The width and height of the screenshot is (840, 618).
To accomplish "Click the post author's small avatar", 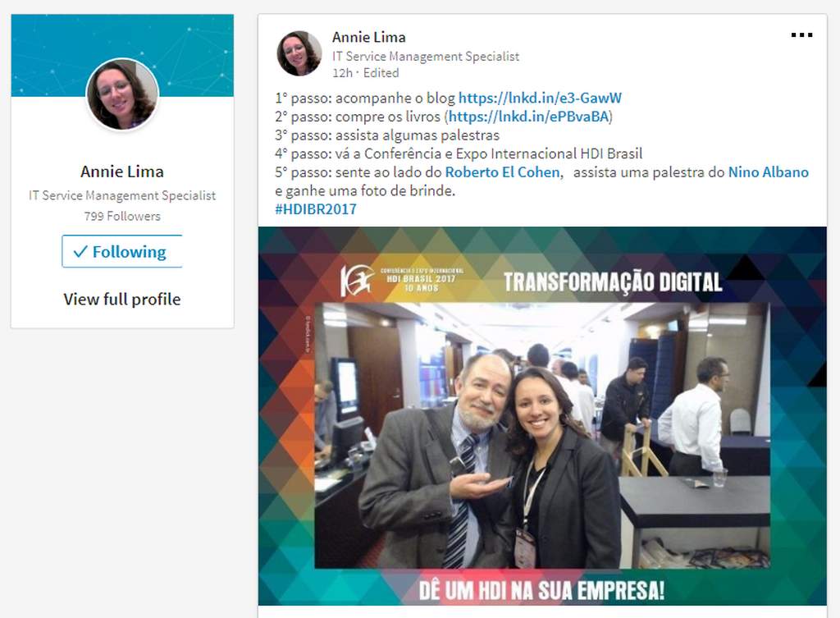I will tap(299, 53).
